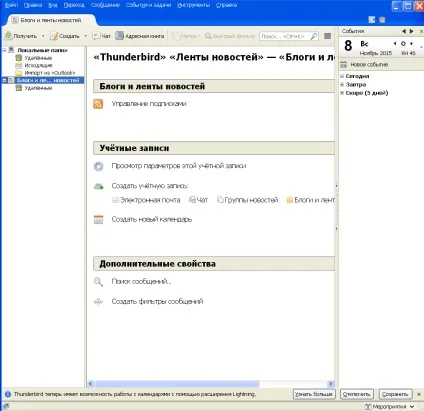The image size is (424, 411).
Task: Open the Адресная книга address book
Action: coord(140,36)
